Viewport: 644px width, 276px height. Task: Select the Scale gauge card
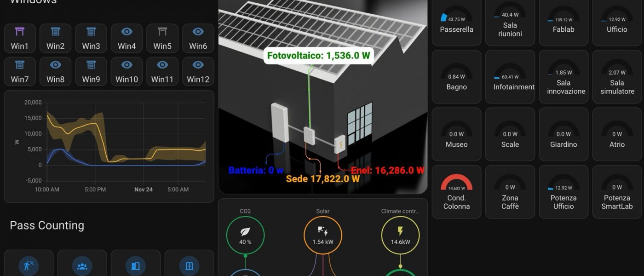click(510, 134)
